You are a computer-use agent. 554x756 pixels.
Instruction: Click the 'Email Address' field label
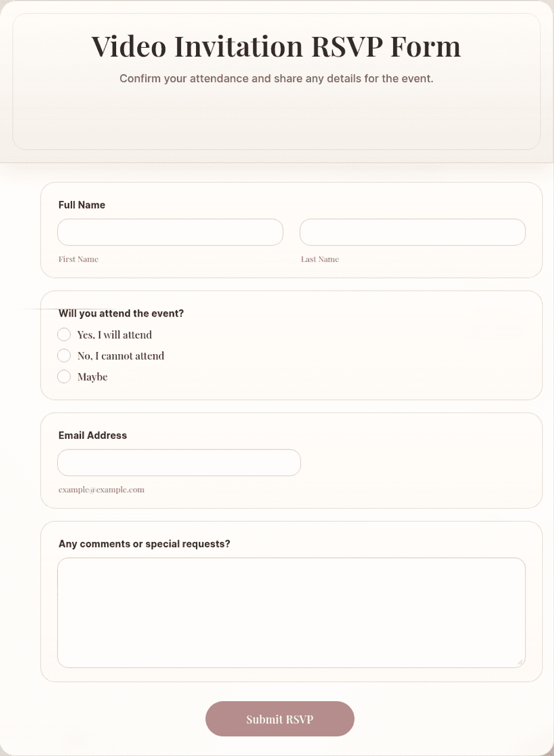92,436
